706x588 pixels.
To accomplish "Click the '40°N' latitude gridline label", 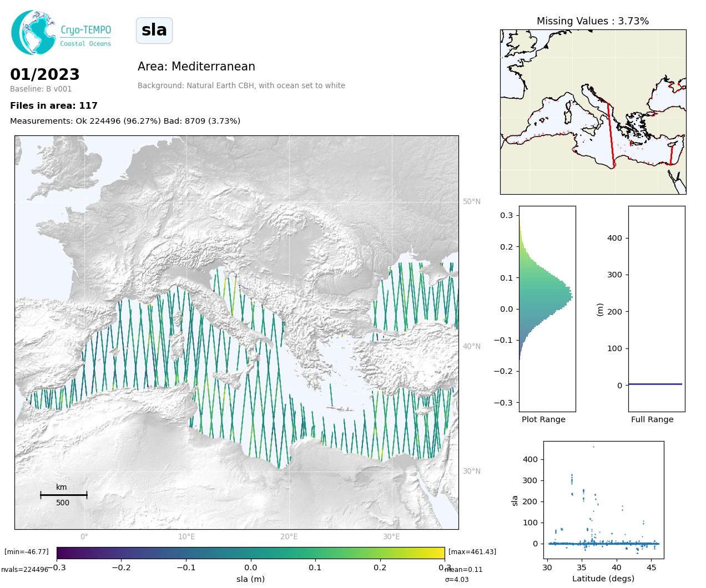I will 472,346.
